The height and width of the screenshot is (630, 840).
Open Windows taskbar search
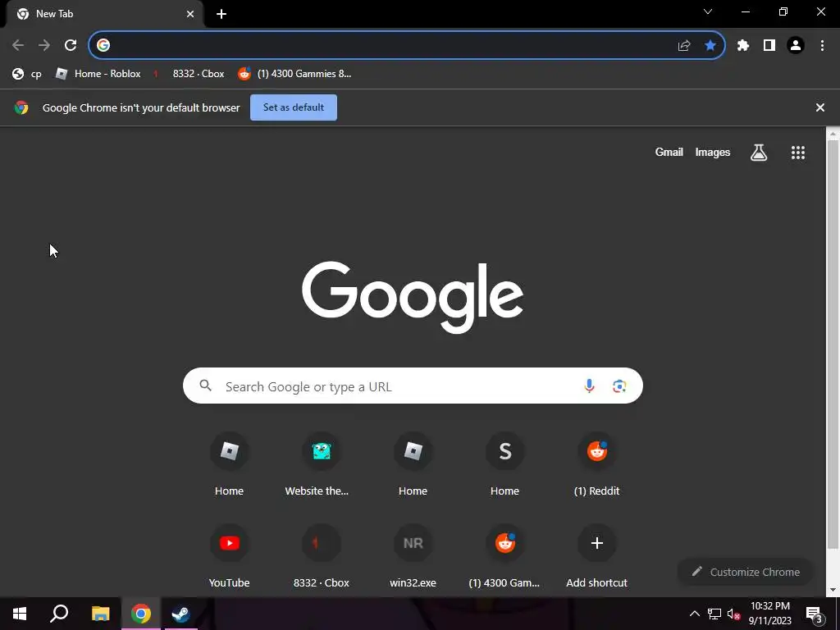tap(59, 614)
